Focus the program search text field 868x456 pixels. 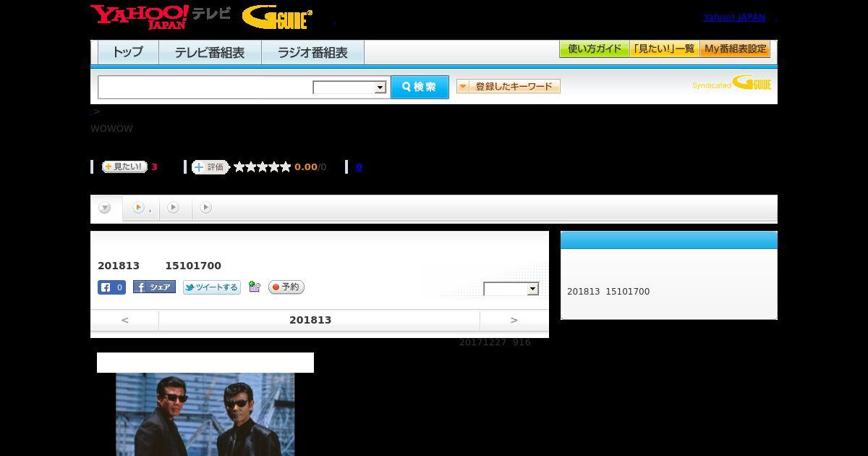pyautogui.click(x=205, y=87)
